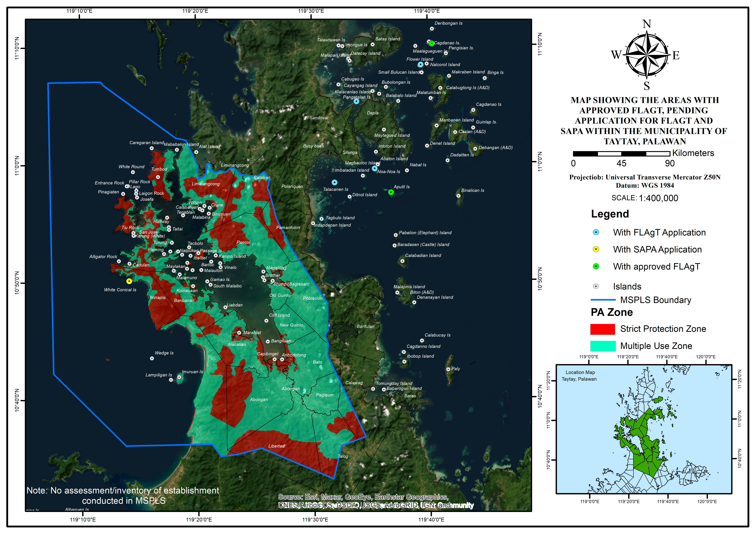
Task: Click the 'Note: No assessment/inventory' text
Action: pyautogui.click(x=123, y=496)
